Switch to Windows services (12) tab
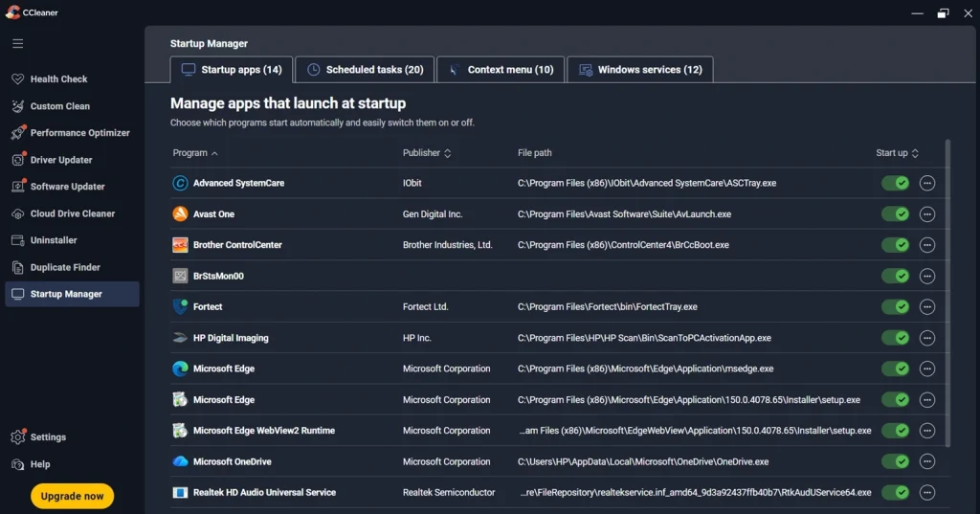Screen dimensions: 980x514 (x=640, y=70)
